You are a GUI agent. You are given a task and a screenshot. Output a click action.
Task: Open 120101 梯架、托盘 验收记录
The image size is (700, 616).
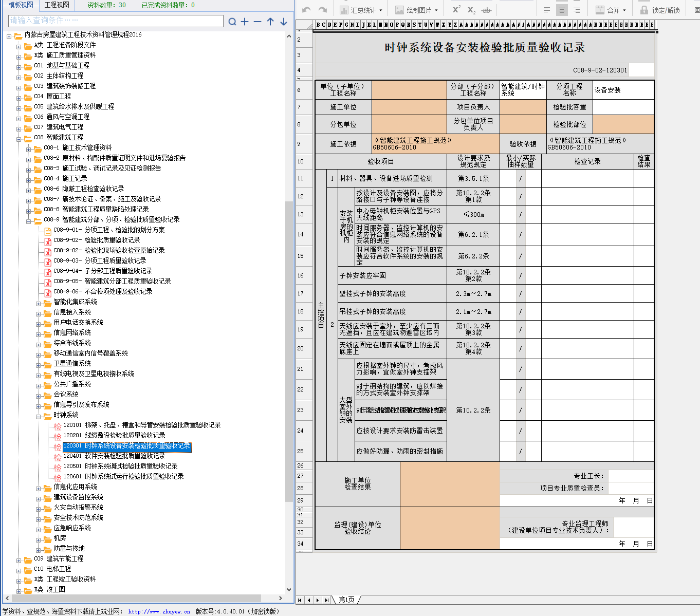point(142,425)
